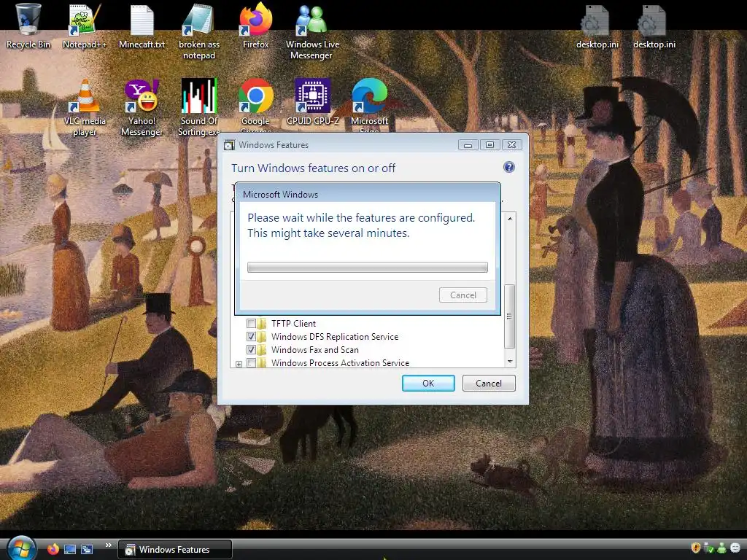
Task: Open the Yahoo Messenger smiley tray icon
Action: 735,548
